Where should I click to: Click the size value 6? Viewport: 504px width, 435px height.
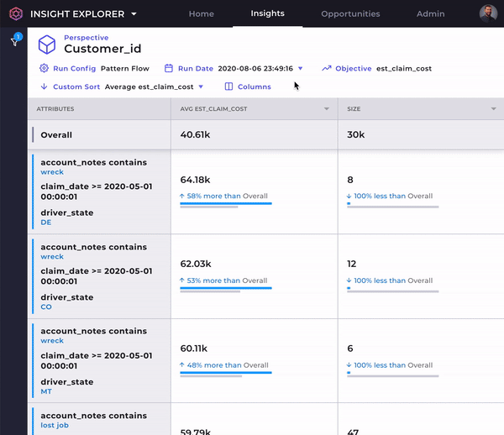(350, 349)
